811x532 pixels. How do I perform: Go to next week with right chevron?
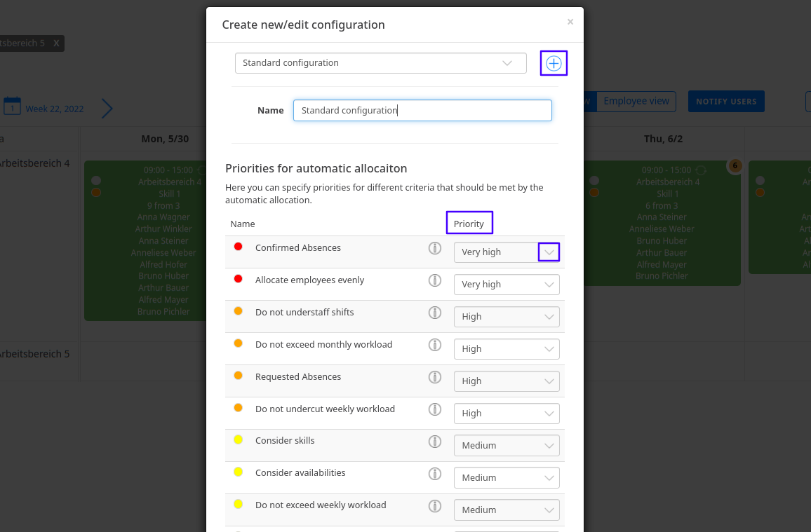pyautogui.click(x=107, y=109)
